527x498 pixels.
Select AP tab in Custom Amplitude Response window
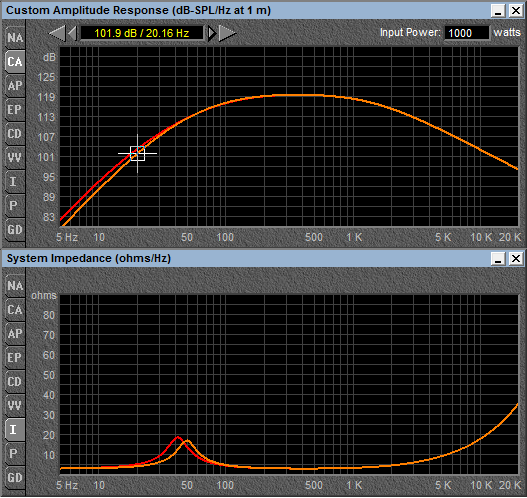(x=15, y=86)
